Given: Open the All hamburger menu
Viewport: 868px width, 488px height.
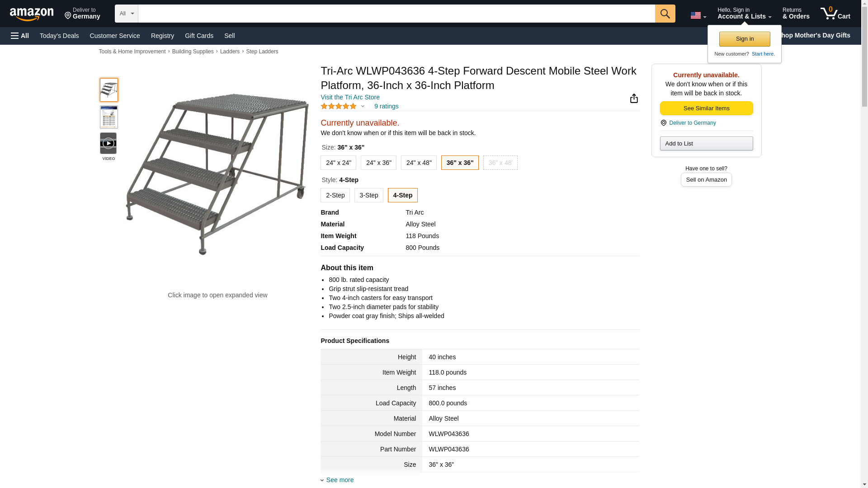Looking at the screenshot, I should coord(20,36).
